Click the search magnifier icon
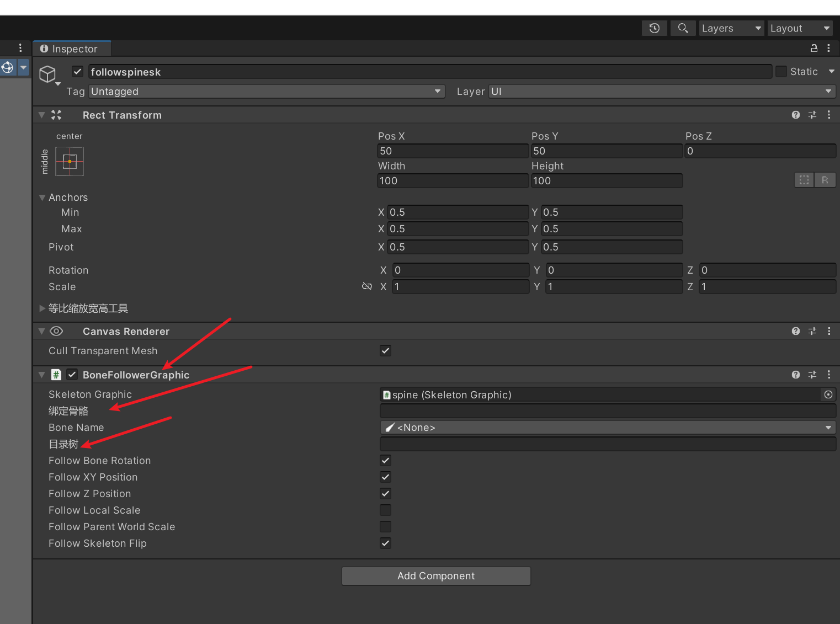This screenshot has width=840, height=624. pos(683,28)
